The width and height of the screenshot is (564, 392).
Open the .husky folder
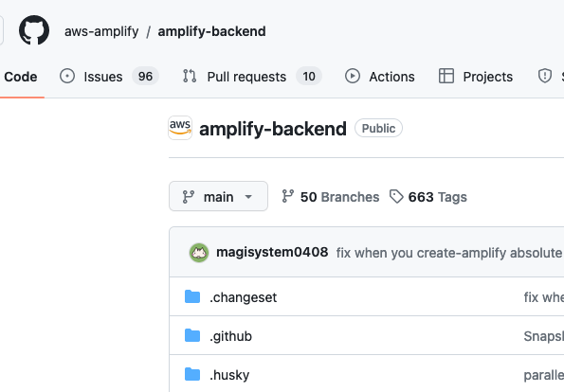coord(229,375)
